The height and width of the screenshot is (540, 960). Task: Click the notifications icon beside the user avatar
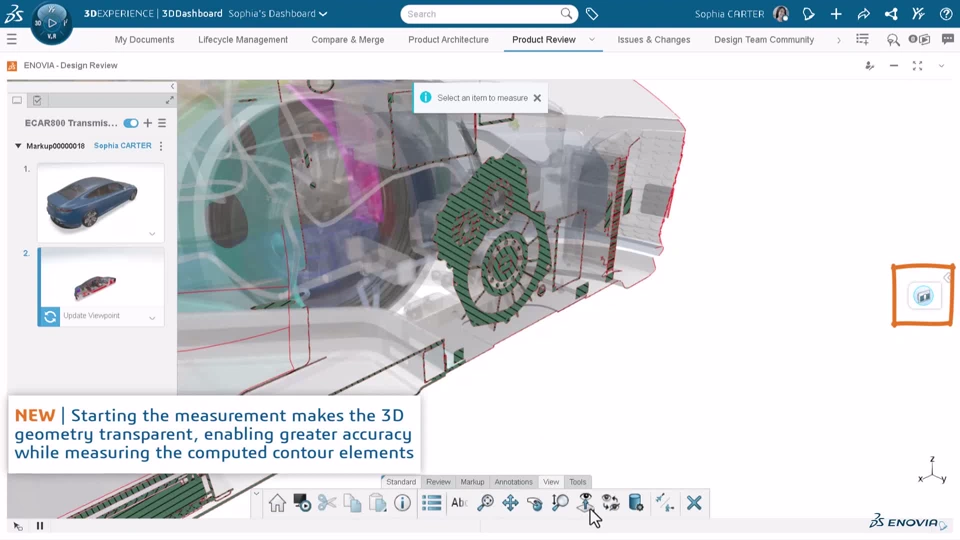808,13
